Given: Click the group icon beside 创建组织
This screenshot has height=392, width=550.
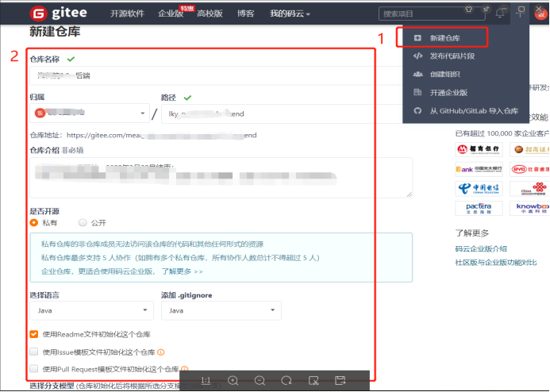Looking at the screenshot, I should point(417,74).
